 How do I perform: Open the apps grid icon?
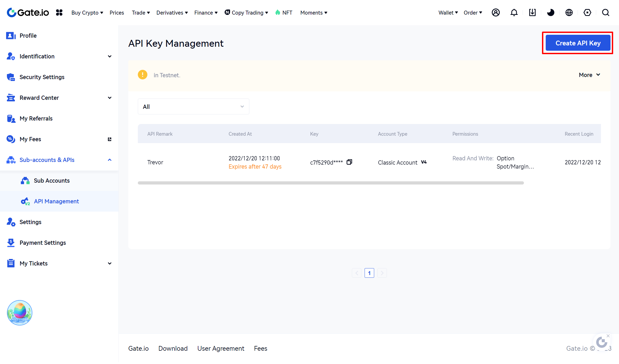pos(59,12)
